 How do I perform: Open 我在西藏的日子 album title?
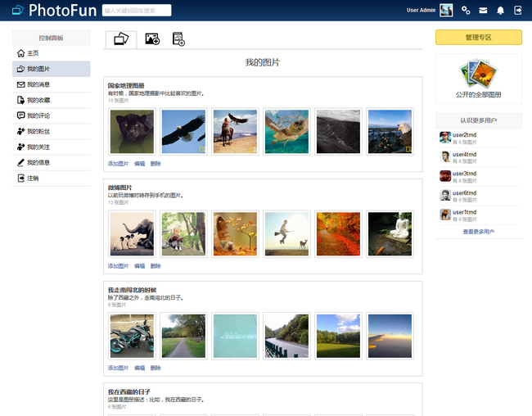tap(129, 391)
